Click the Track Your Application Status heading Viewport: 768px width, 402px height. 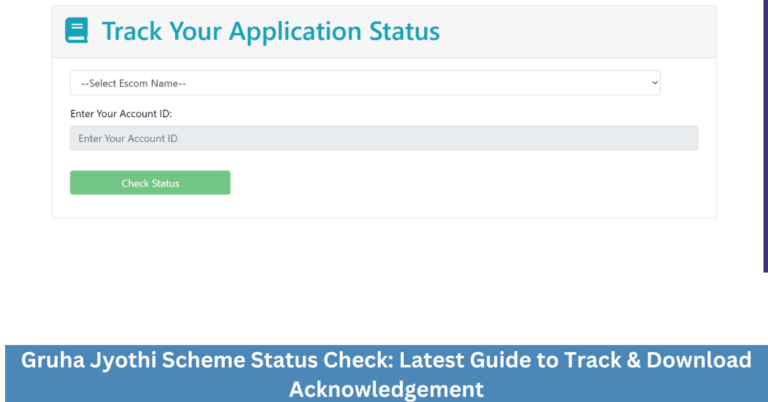click(x=270, y=31)
